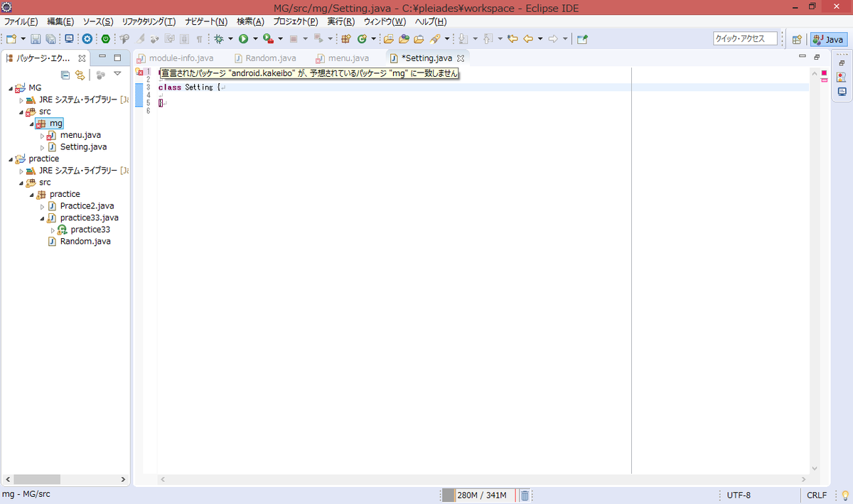Collapse the MG project tree node
This screenshot has height=504, width=853.
pos(11,88)
